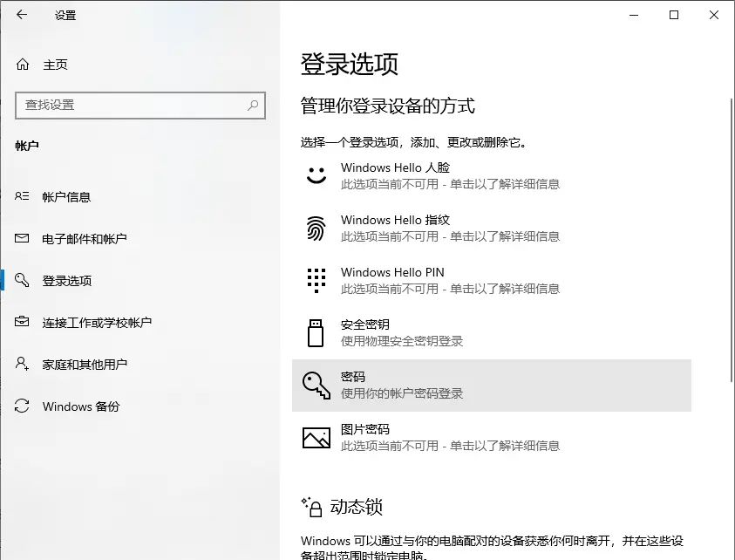Viewport: 735px width, 560px height.
Task: Click the 设置 window title text
Action: [65, 15]
